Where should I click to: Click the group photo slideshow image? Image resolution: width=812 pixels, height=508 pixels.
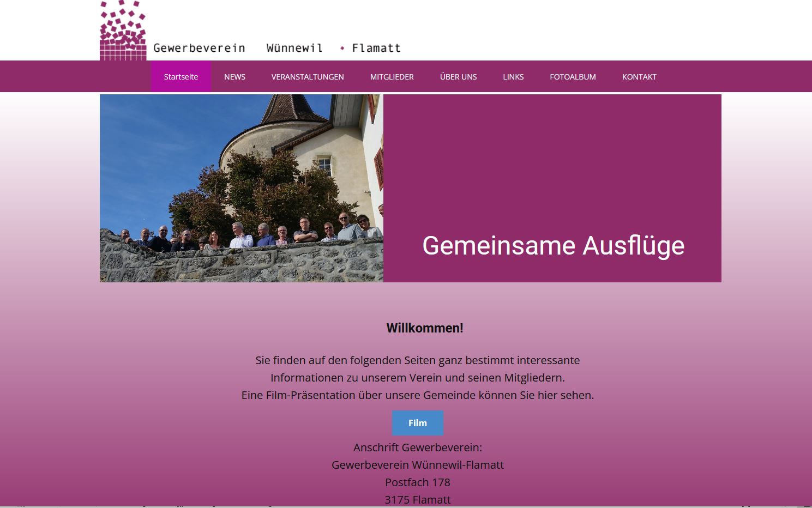tap(242, 188)
